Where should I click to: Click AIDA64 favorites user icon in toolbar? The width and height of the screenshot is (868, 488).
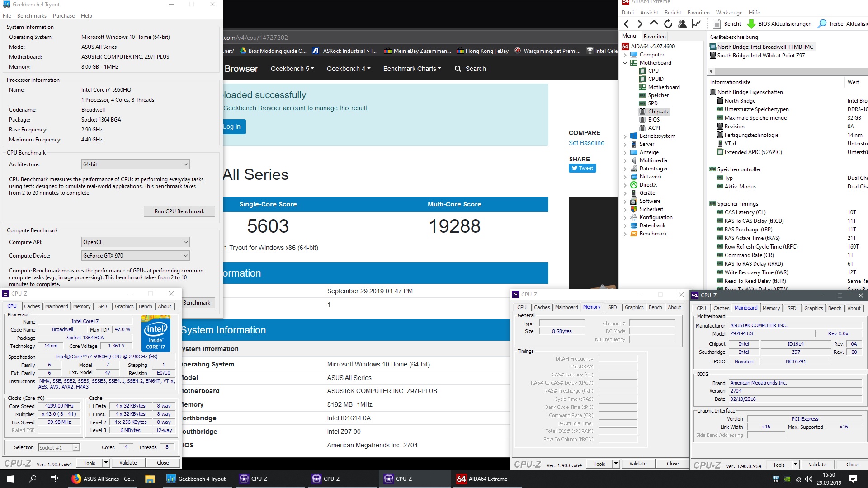(x=682, y=24)
